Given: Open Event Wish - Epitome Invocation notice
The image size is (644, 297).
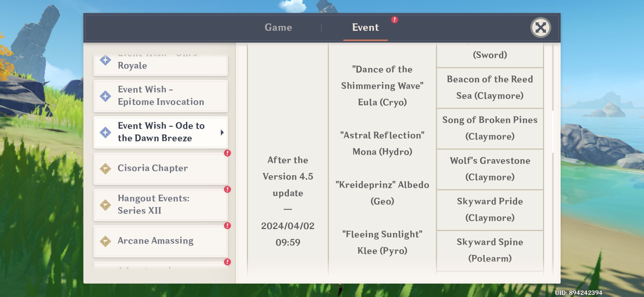Looking at the screenshot, I should 161,96.
